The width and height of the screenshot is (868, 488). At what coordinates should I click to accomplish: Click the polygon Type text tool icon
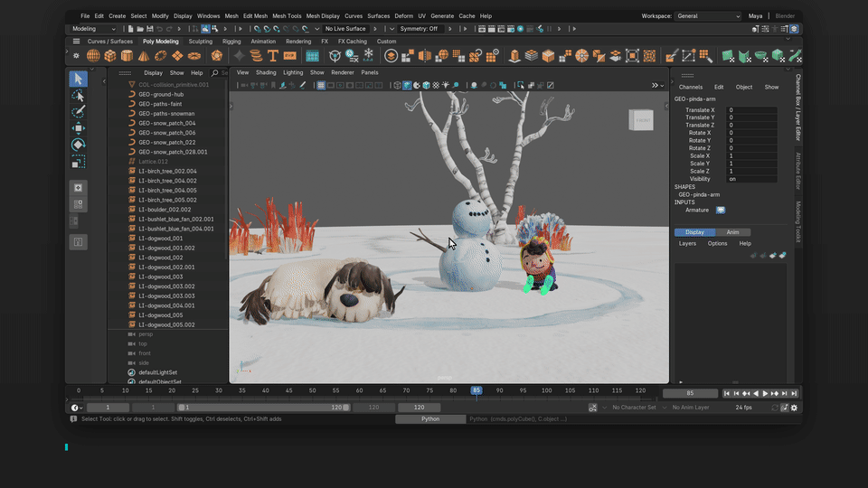point(273,56)
